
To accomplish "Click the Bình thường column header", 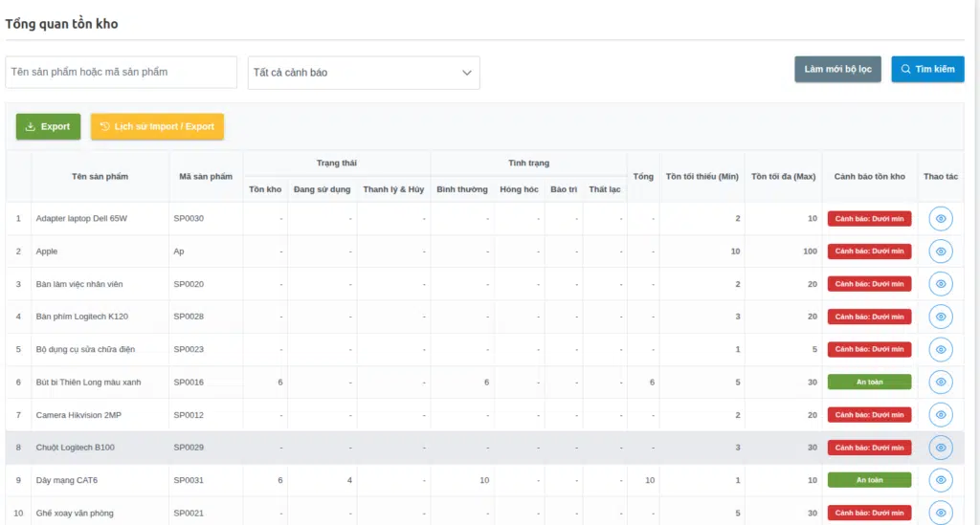I will click(x=462, y=189).
